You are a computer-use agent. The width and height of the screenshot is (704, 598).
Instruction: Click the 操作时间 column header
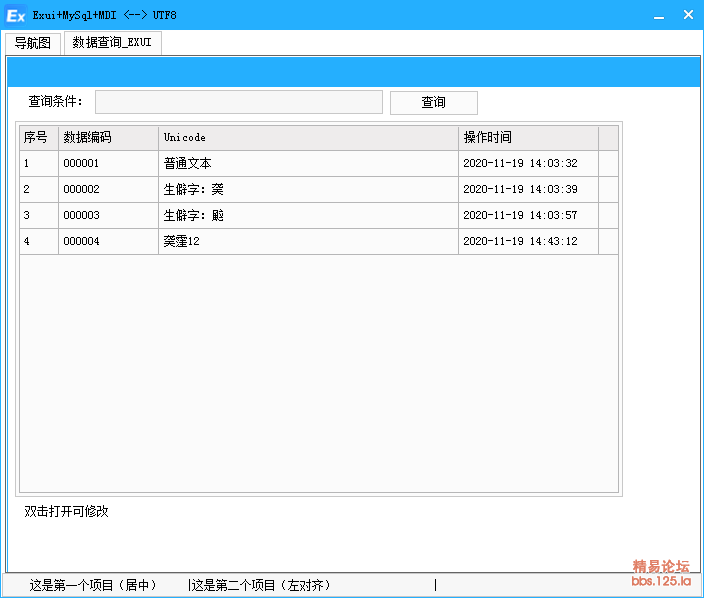click(528, 137)
